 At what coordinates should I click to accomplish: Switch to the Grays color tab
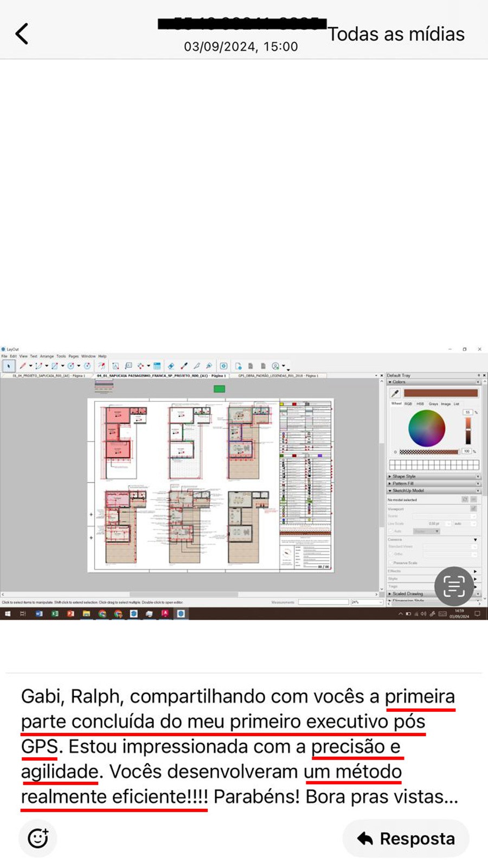pos(433,404)
